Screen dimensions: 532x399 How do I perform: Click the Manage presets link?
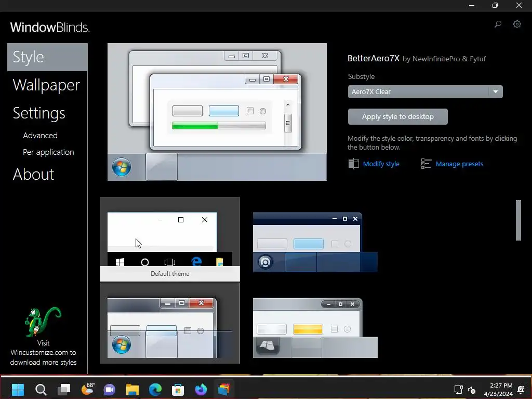coord(459,164)
